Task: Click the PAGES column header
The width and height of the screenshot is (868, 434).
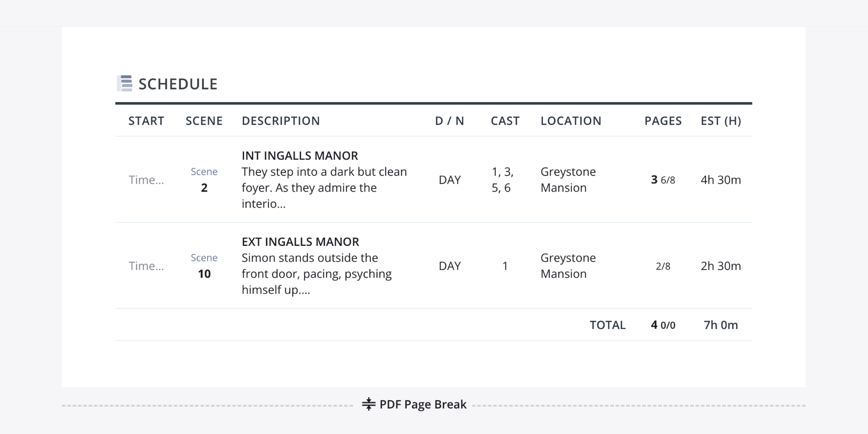Action: [663, 121]
